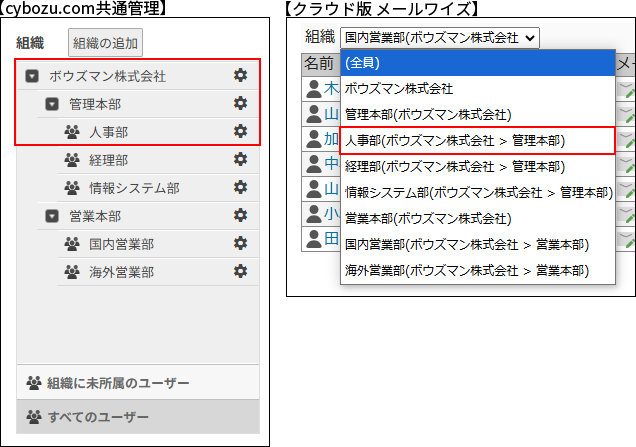Open settings gear for 経理部
This screenshot has height=447, width=636.
coord(241,159)
